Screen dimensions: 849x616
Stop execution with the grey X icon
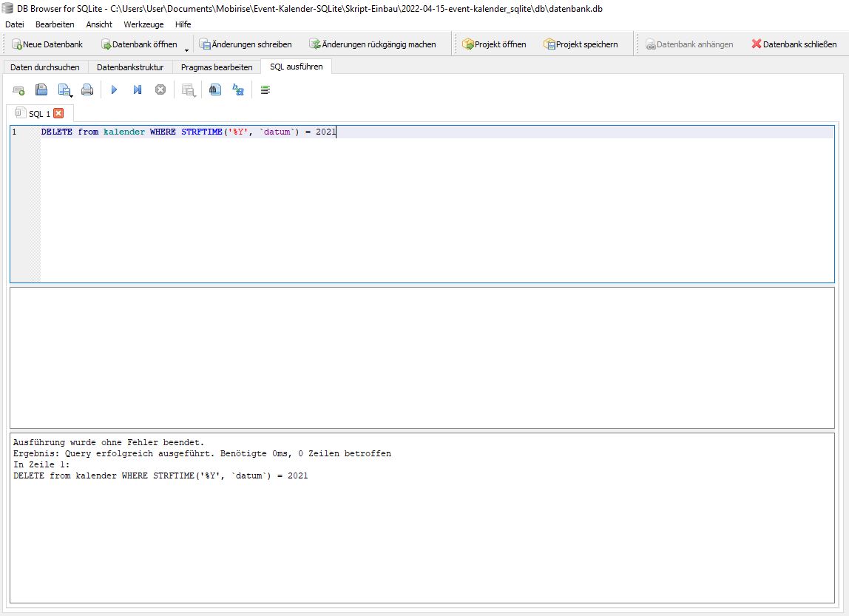(160, 89)
